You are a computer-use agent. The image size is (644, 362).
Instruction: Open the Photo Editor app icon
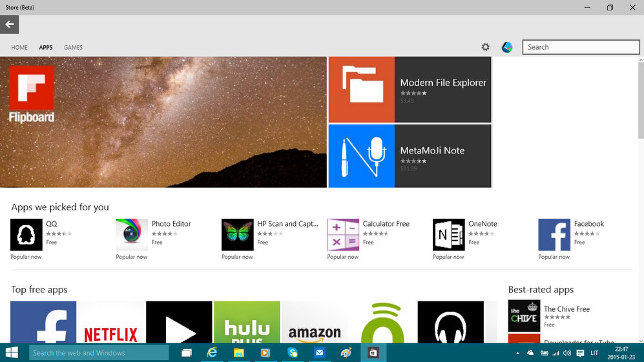pos(132,234)
